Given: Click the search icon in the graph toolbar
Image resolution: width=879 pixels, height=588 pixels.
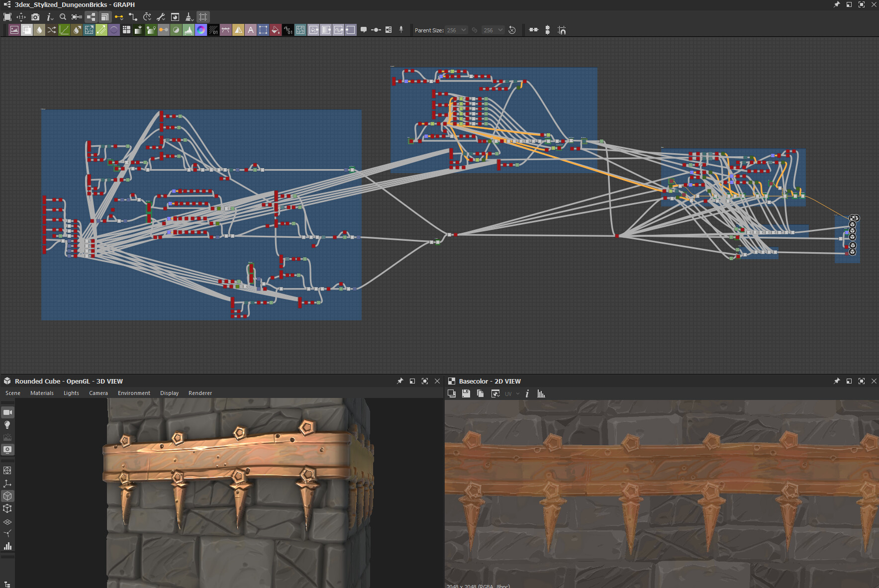Looking at the screenshot, I should (x=63, y=16).
